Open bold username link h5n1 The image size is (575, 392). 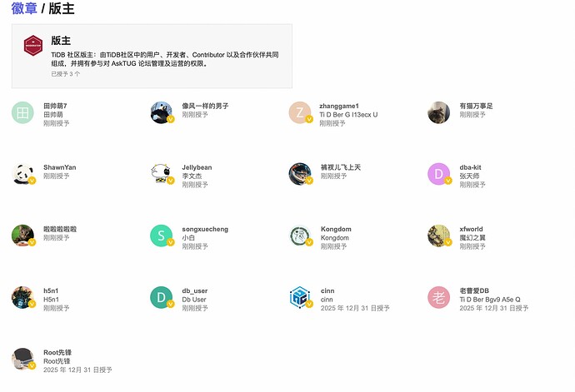point(51,290)
